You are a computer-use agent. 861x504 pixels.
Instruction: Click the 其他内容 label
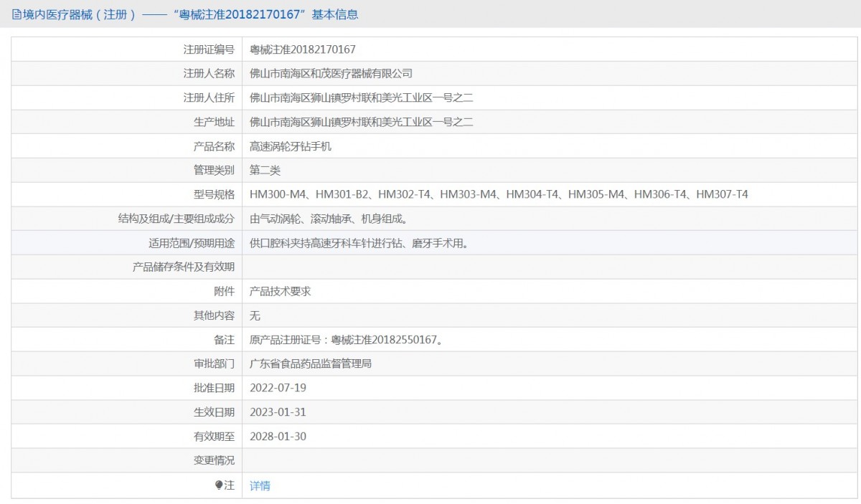tap(214, 315)
